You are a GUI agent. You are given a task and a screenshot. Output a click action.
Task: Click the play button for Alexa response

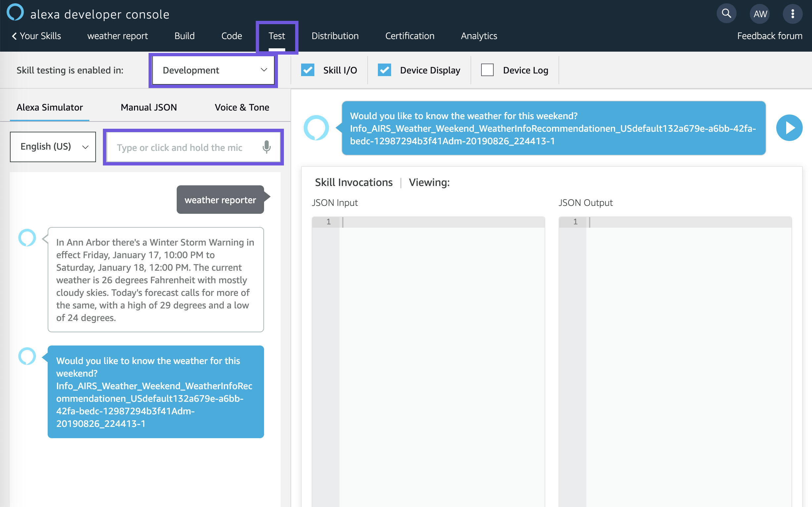click(790, 128)
